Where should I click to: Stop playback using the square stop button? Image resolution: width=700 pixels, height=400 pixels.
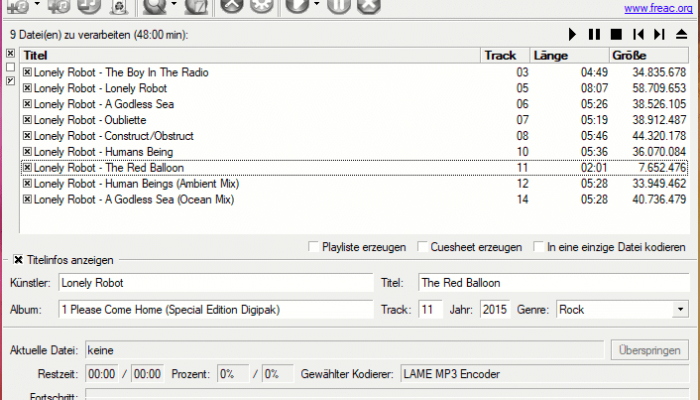pos(616,34)
